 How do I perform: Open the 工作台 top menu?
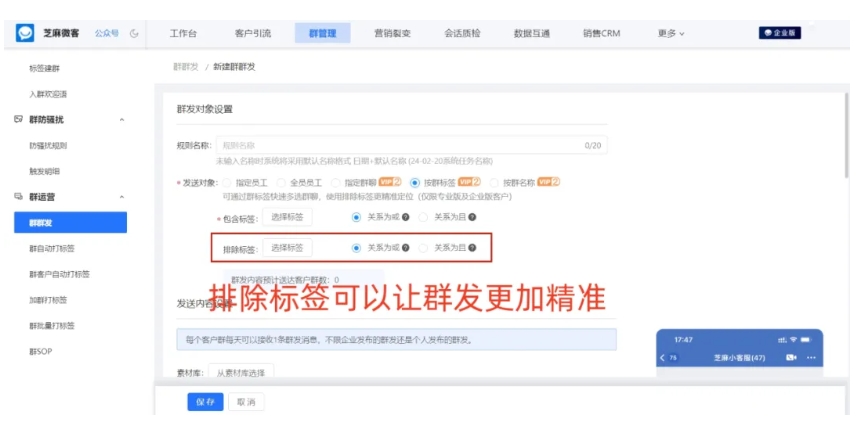pyautogui.click(x=183, y=34)
